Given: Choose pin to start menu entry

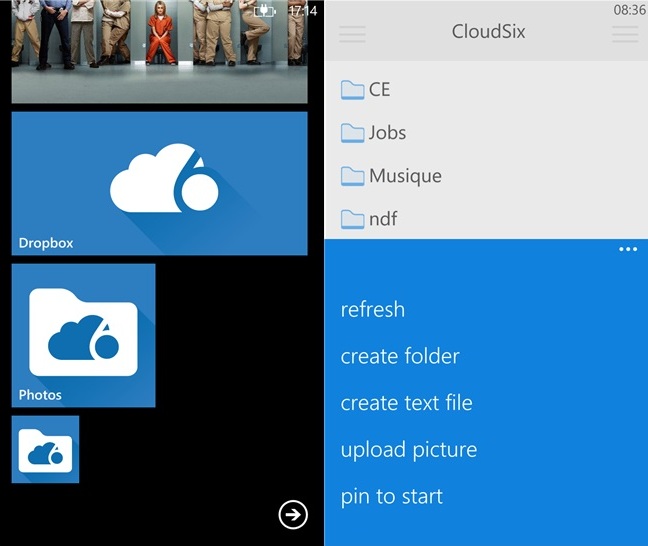Looking at the screenshot, I should tap(391, 496).
